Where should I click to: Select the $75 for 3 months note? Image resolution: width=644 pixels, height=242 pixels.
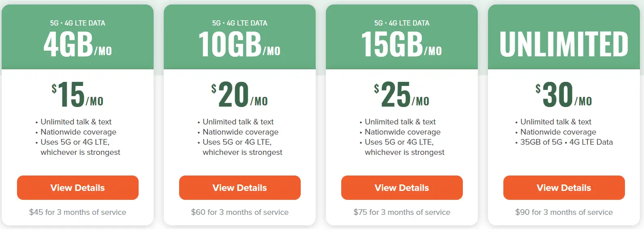coord(402,212)
